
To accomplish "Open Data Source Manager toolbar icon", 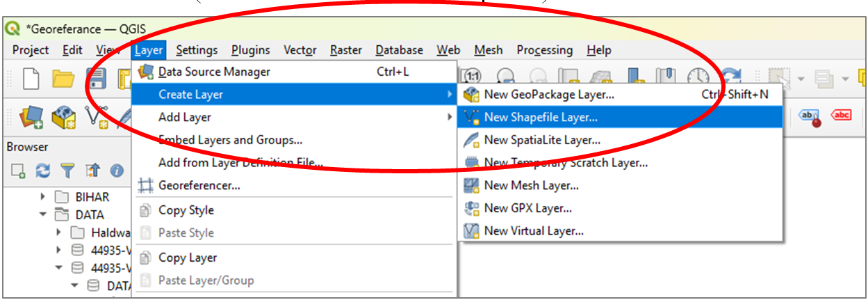I will 31,116.
